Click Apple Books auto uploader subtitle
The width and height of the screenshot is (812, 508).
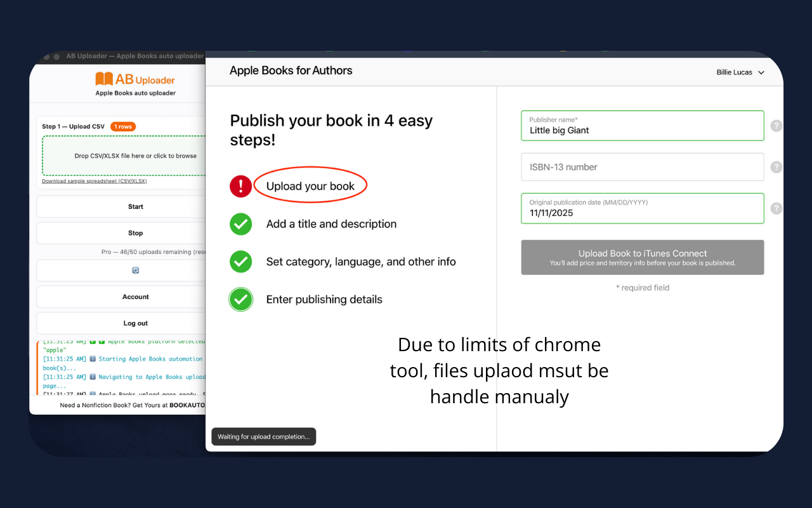tap(136, 93)
